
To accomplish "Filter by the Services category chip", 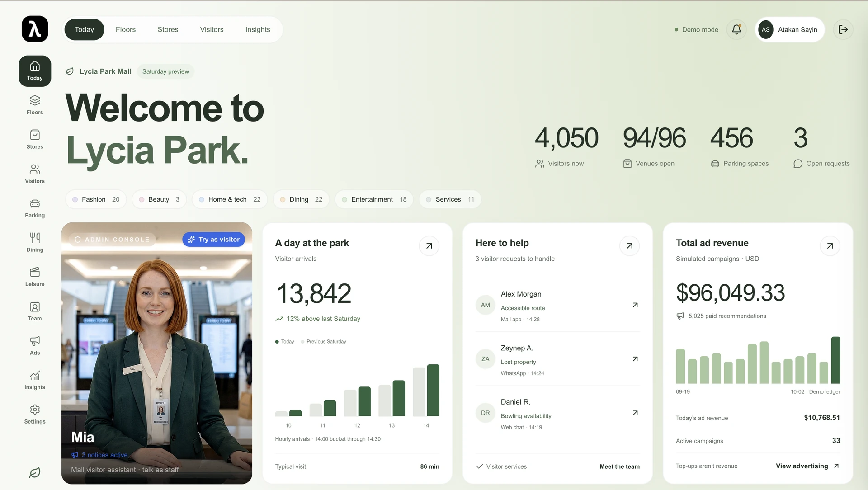I will (x=450, y=199).
